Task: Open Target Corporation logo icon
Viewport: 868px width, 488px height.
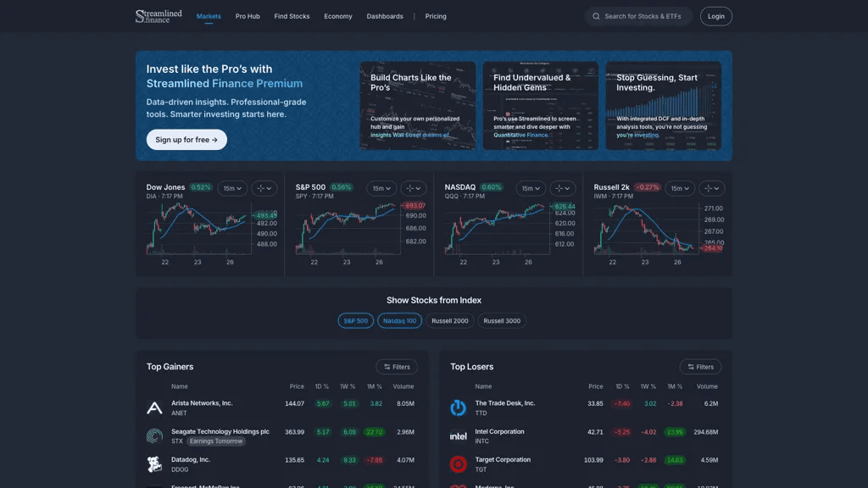Action: (x=458, y=464)
